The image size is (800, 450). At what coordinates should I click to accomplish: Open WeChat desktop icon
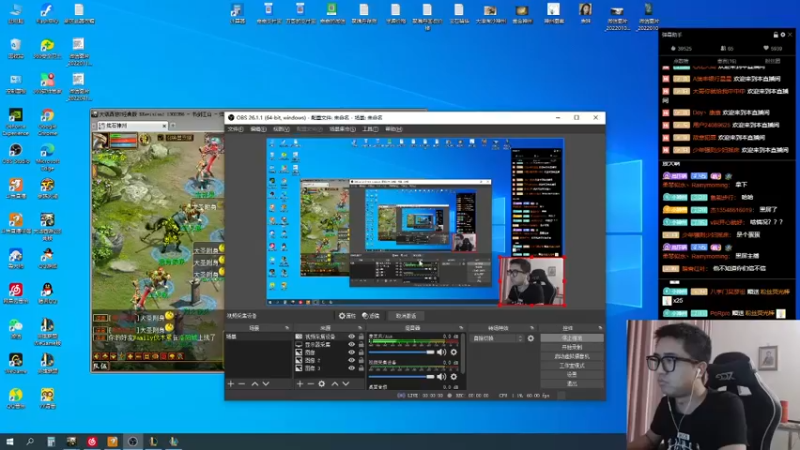(x=16, y=329)
